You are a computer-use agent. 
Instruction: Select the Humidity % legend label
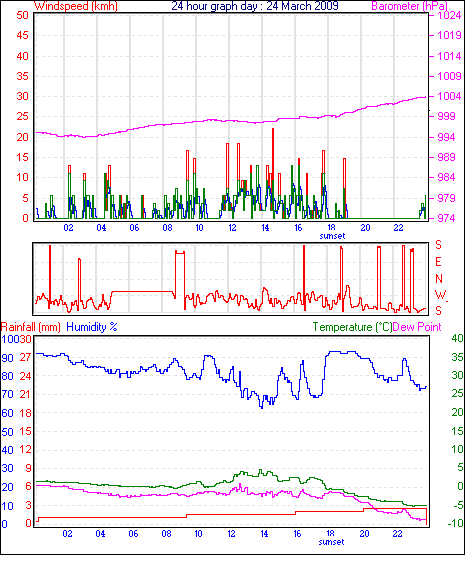click(x=92, y=327)
